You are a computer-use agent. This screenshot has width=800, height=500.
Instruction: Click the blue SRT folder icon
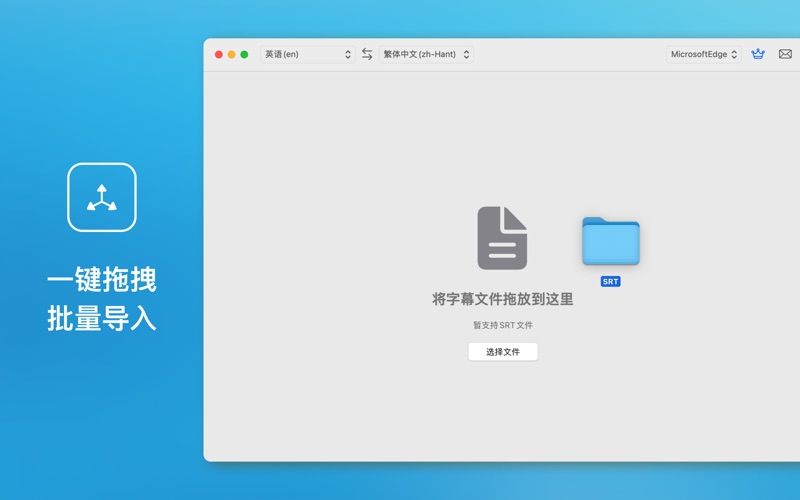pyautogui.click(x=611, y=241)
